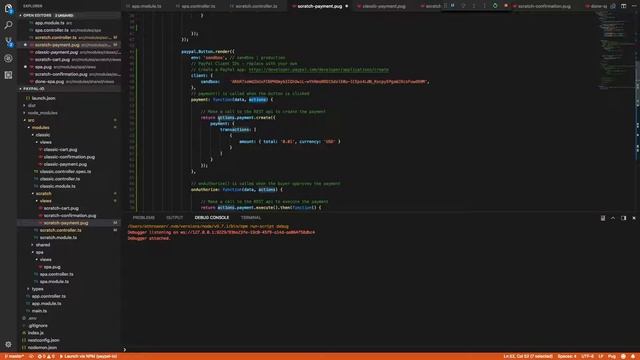Collapse the classic folder

[x=42, y=135]
